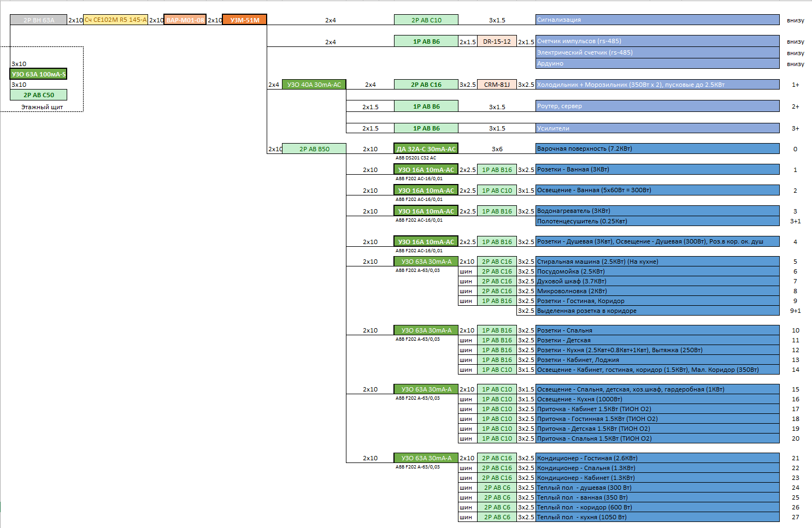Select the 'ДА 32А-С 30mA-AC' cell
812x528 pixels.
point(426,149)
